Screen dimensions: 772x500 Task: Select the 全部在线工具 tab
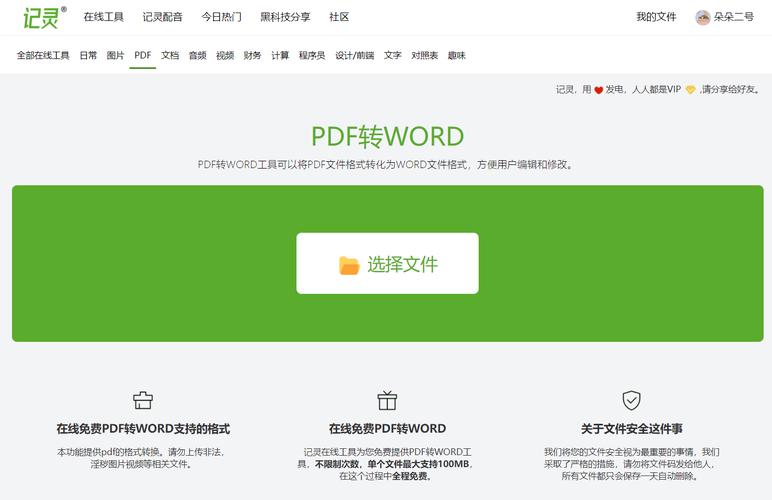tap(43, 55)
